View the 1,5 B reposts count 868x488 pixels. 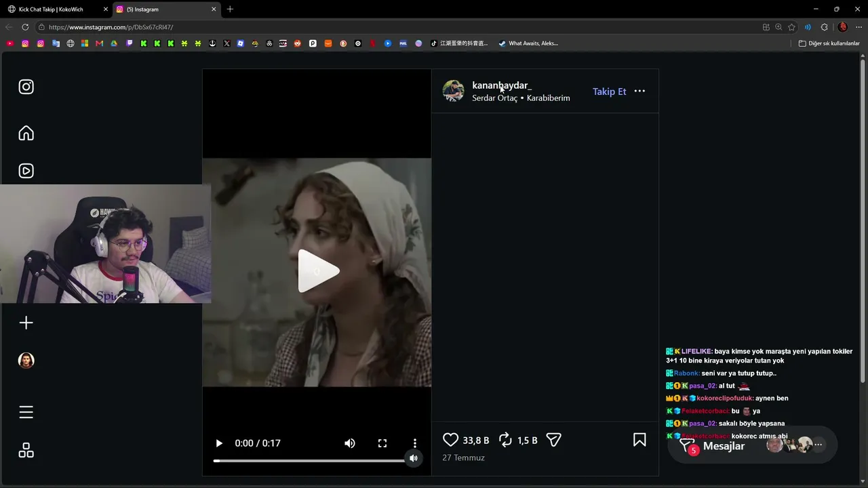coord(527,441)
